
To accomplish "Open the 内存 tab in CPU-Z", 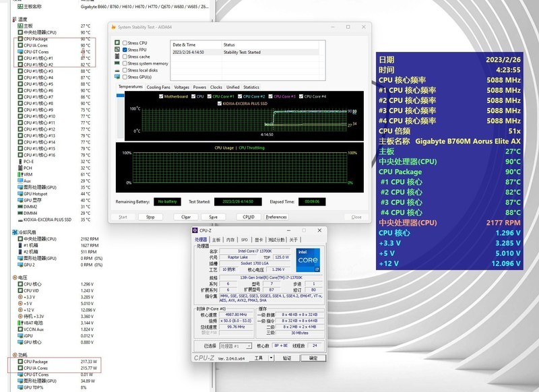I will (230, 239).
